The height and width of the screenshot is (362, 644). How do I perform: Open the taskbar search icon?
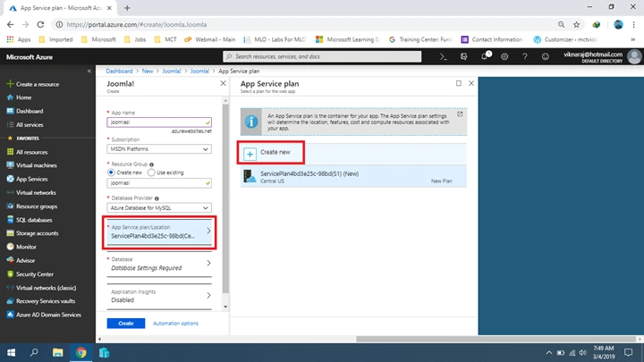coord(34,352)
